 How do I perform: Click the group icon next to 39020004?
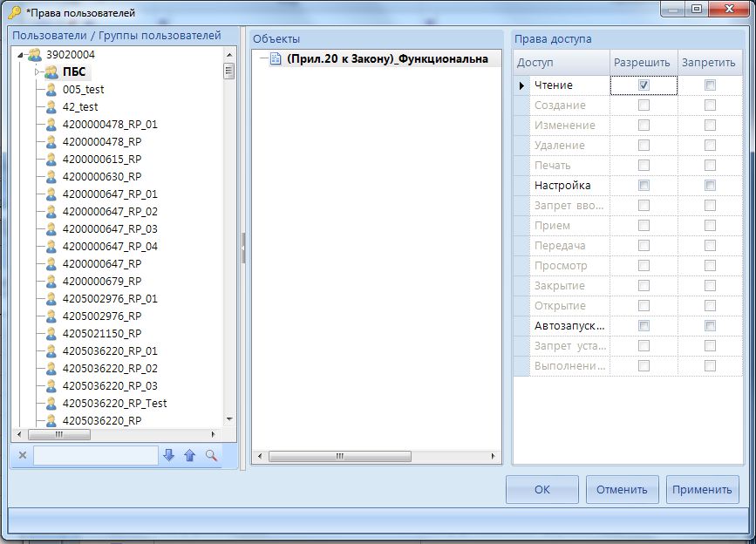pyautogui.click(x=35, y=55)
